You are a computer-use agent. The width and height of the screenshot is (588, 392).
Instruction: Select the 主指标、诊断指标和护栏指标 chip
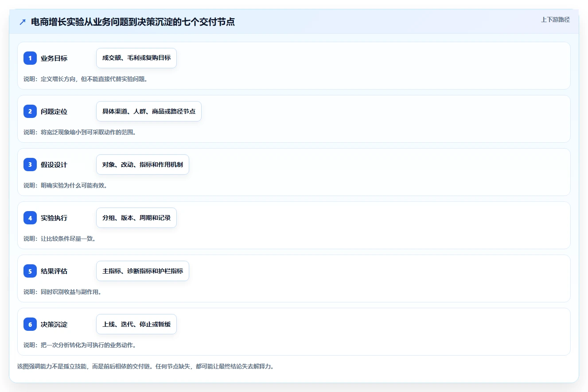click(143, 271)
